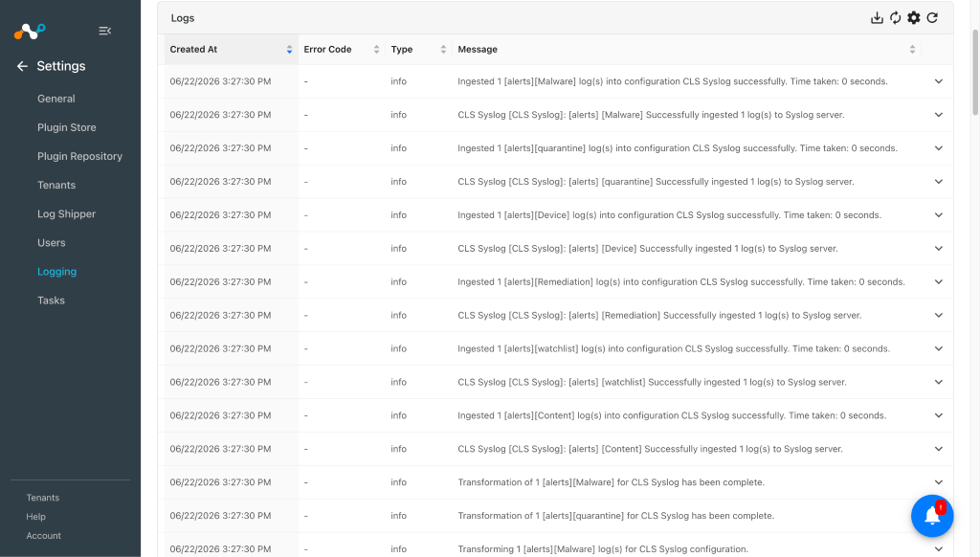The height and width of the screenshot is (557, 980).
Task: Expand CLS Syslog Content ingested row
Action: 938,449
